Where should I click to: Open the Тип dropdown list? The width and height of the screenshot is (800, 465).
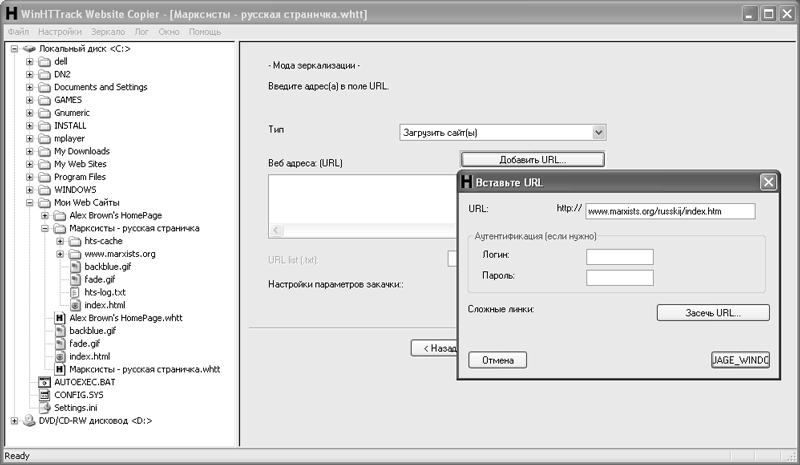pos(598,132)
